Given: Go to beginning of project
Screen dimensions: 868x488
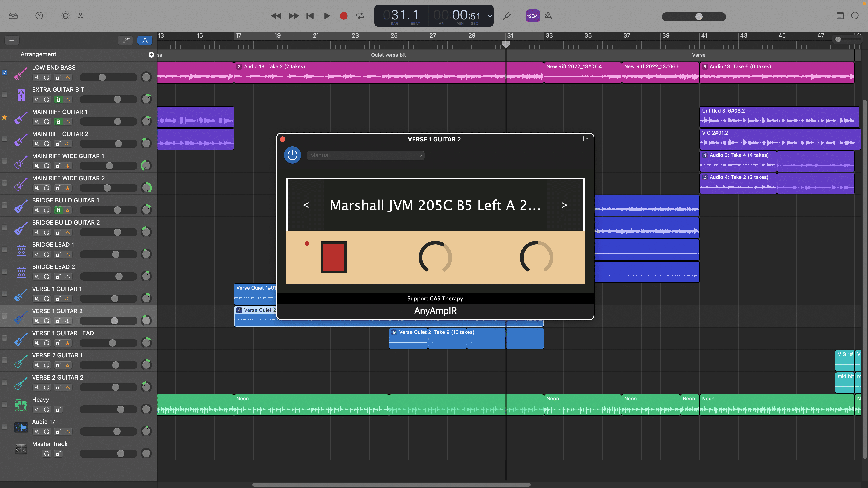Looking at the screenshot, I should [x=310, y=16].
